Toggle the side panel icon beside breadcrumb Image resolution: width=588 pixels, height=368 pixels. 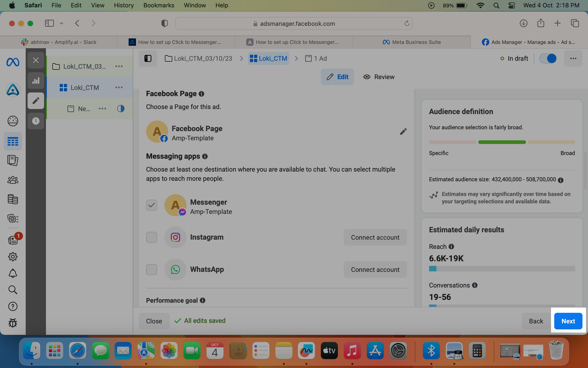pyautogui.click(x=148, y=58)
